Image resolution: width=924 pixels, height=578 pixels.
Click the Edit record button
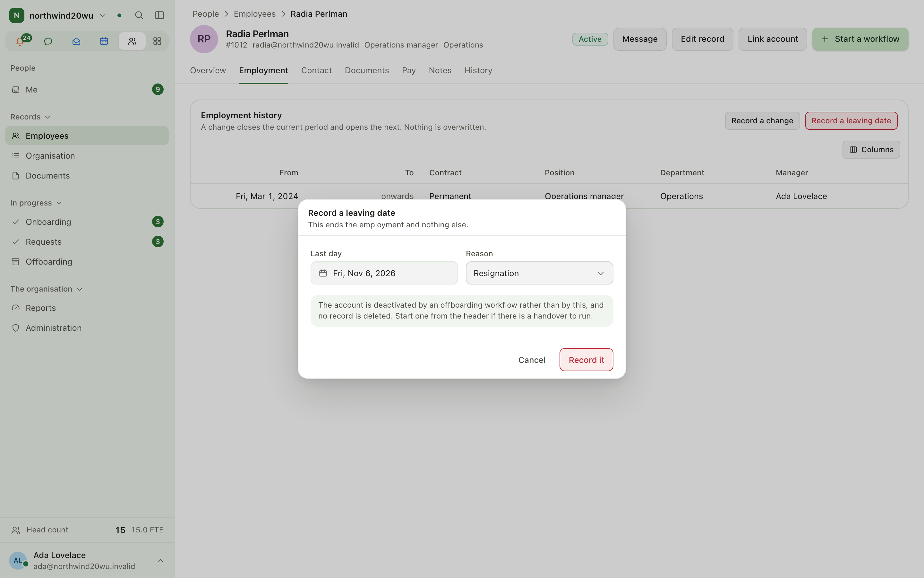click(x=702, y=39)
